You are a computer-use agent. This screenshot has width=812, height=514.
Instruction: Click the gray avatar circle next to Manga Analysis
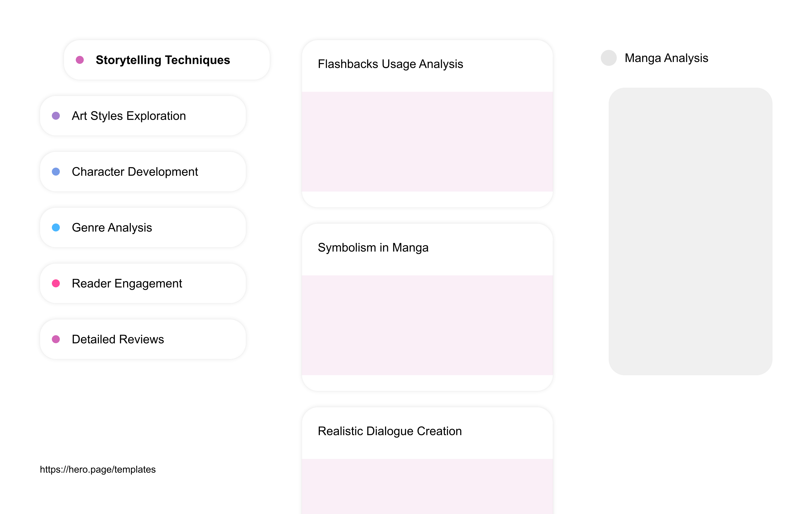point(609,58)
